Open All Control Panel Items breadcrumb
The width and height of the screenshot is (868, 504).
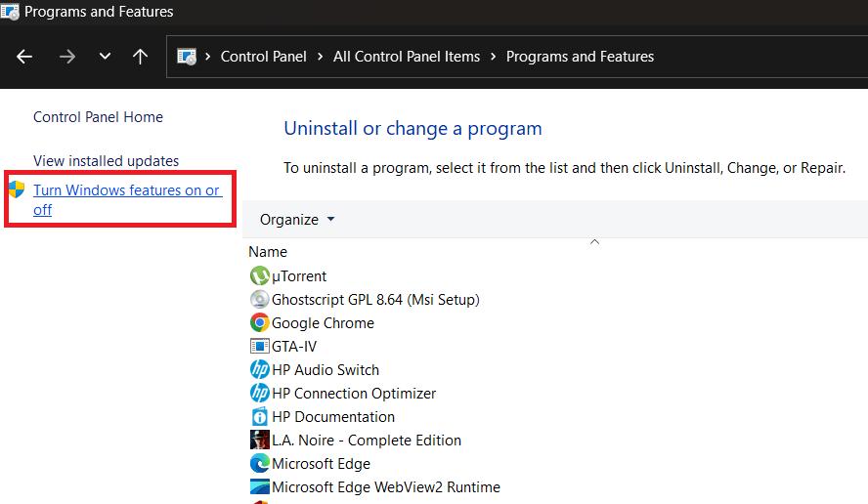[407, 57]
